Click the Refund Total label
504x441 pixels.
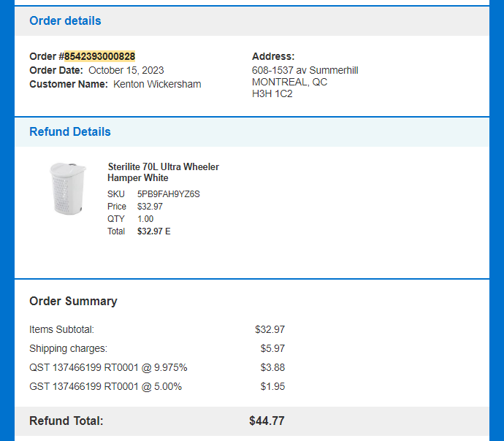[66, 421]
